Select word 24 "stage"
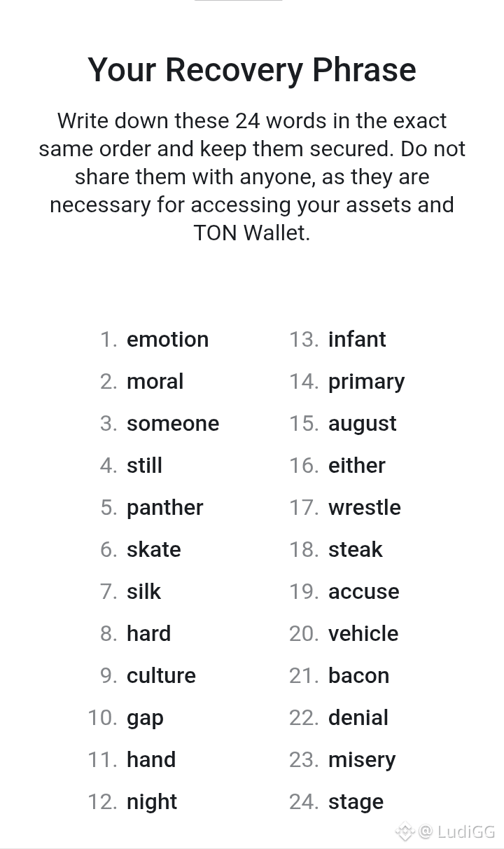 pos(356,802)
